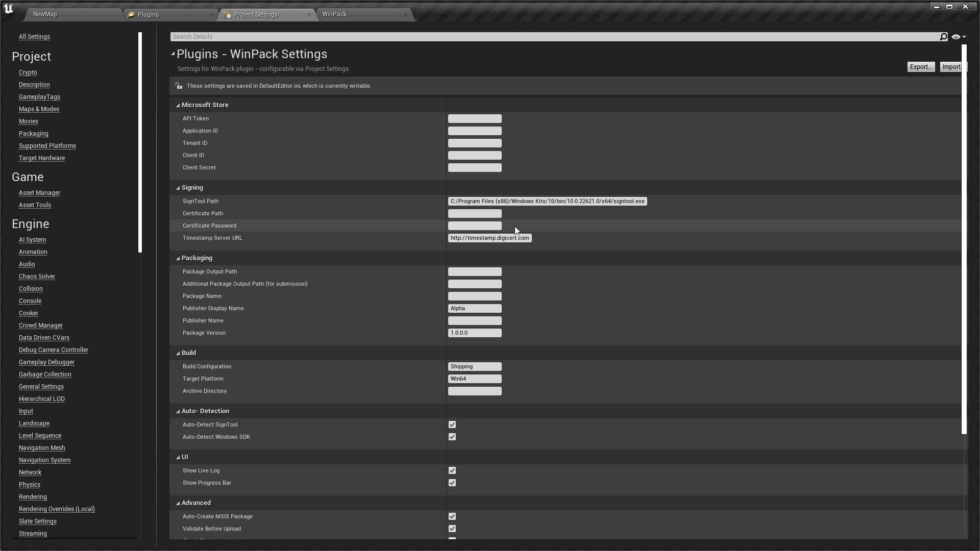This screenshot has width=980, height=551.
Task: Open the Packaging settings in the sidebar
Action: pos(34,134)
